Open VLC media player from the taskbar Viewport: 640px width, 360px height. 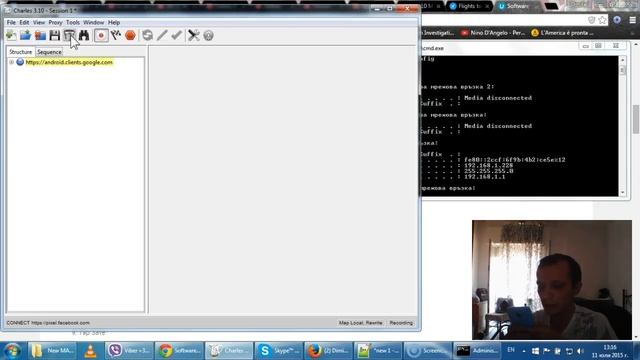(90, 351)
